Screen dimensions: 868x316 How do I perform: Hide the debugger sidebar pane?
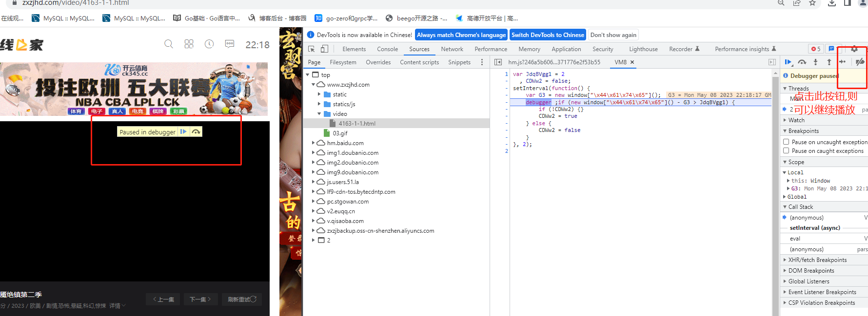click(772, 62)
